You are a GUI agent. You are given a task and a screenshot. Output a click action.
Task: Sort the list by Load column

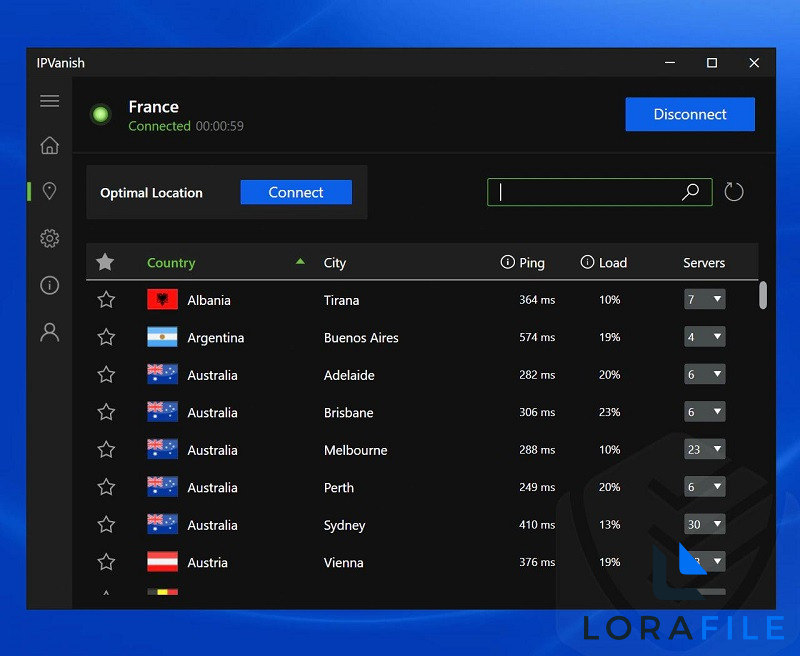[x=613, y=263]
